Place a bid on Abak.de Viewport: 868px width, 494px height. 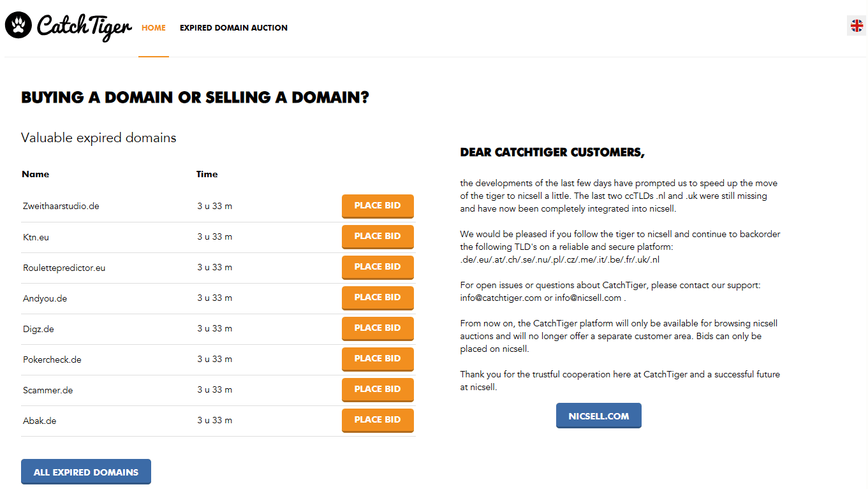click(378, 420)
